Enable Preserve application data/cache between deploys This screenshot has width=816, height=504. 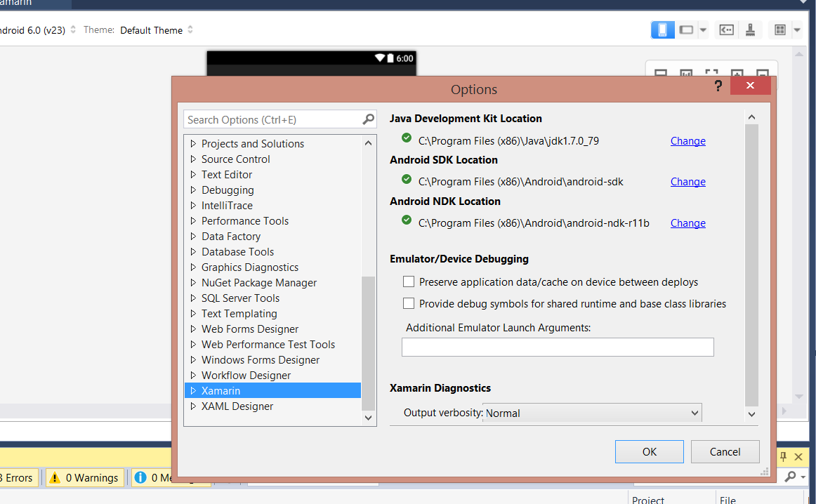tap(409, 281)
